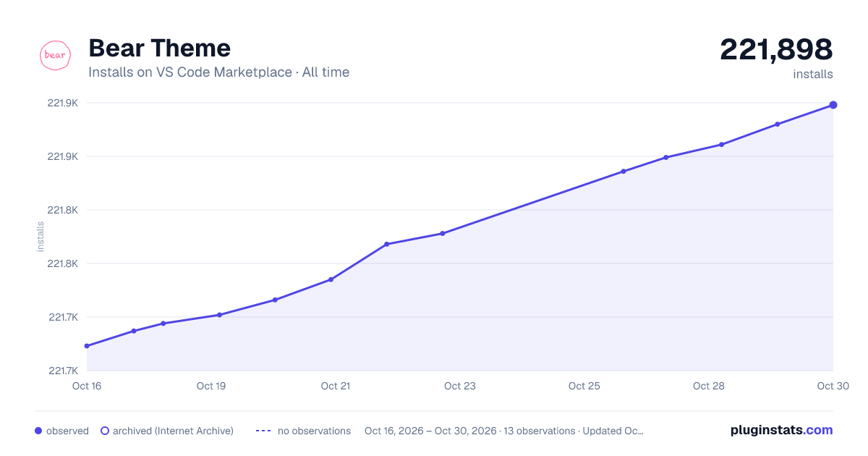Click the 'observed' legend label
Screen dimensions: 868x456
click(x=67, y=431)
